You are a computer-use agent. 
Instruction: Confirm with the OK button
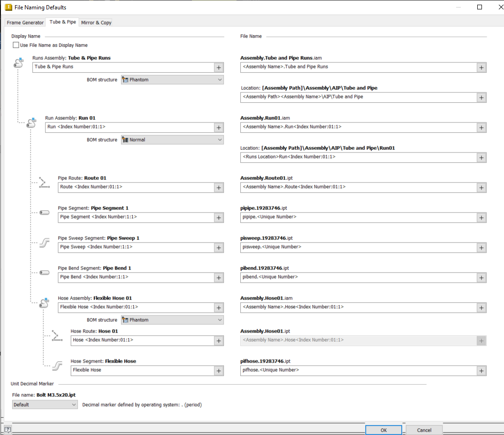[383, 430]
